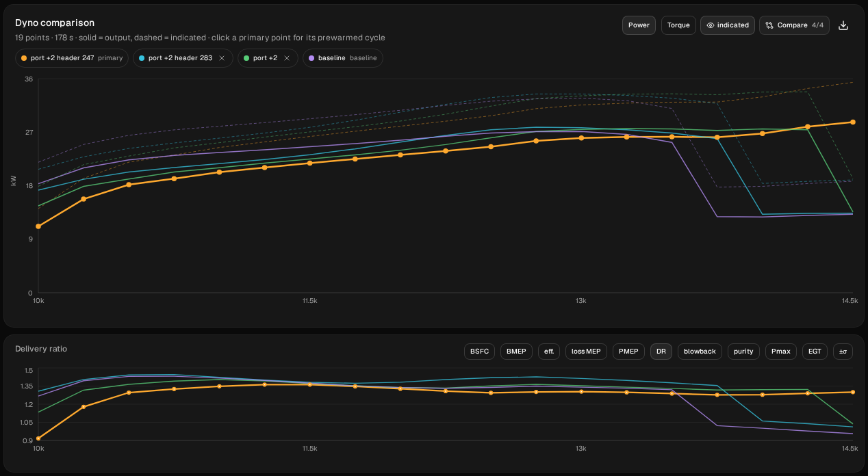The height and width of the screenshot is (476, 868).
Task: Show the Pmax metric
Action: (780, 352)
